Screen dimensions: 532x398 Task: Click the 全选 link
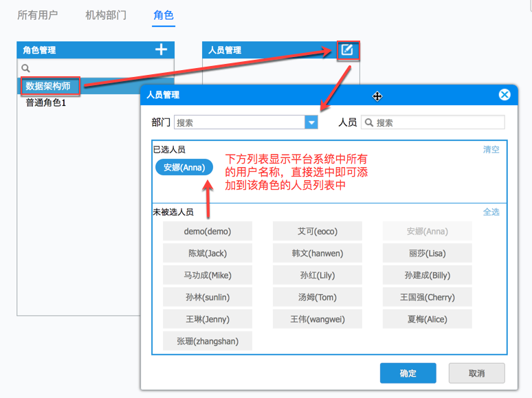pyautogui.click(x=491, y=212)
